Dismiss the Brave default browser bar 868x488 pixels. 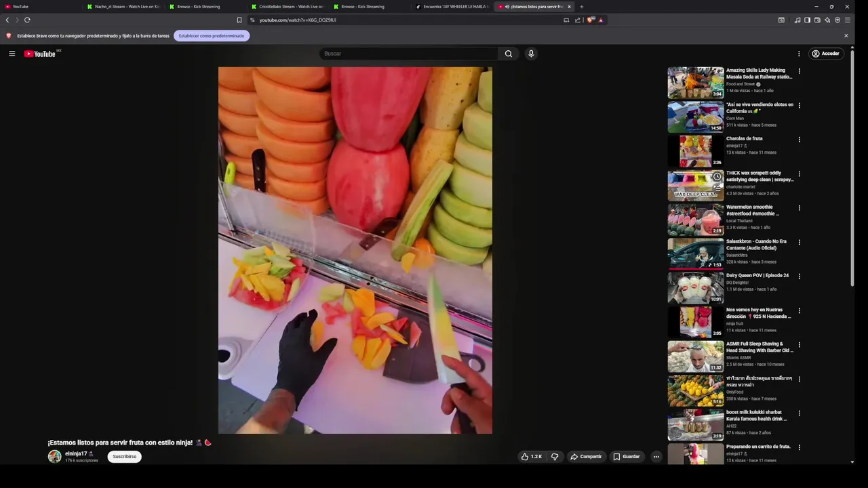(x=846, y=36)
